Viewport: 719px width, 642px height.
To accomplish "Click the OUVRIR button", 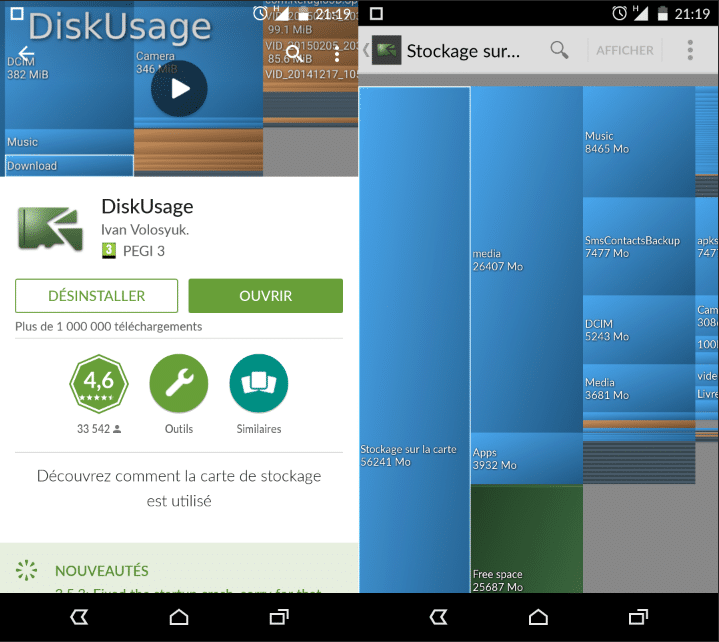I will point(265,296).
